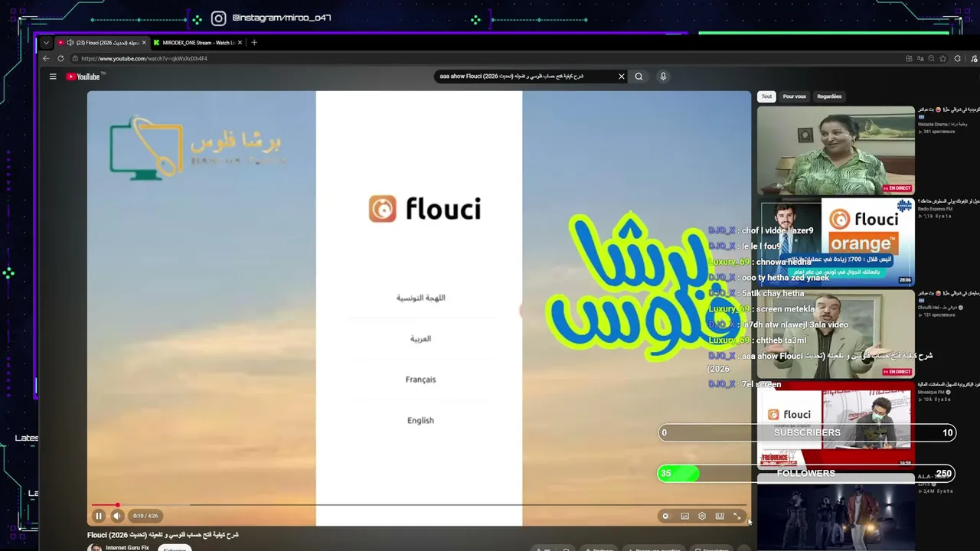Seek on the red video progress bar
The image size is (980, 551).
[419, 505]
